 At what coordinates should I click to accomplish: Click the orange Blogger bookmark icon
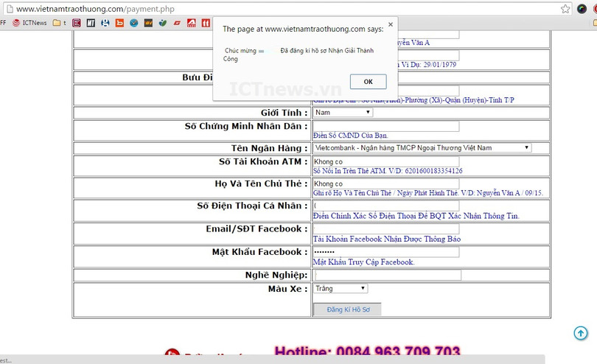point(119,23)
